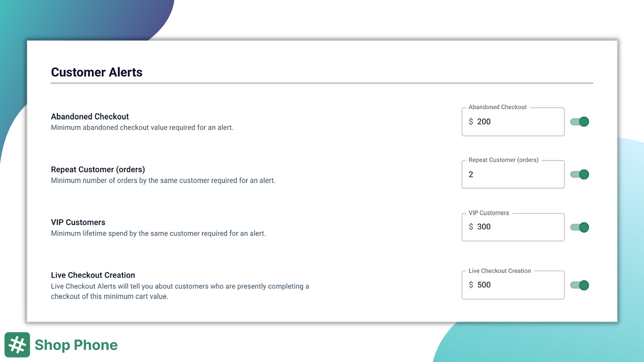Click the Shop Phone hashtag logo icon
The image size is (644, 362).
(17, 345)
